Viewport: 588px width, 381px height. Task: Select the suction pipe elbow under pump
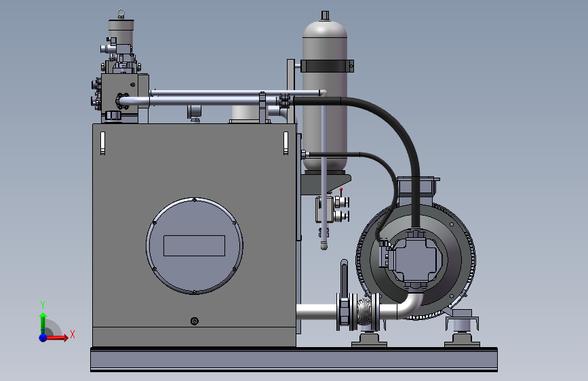pos(410,306)
